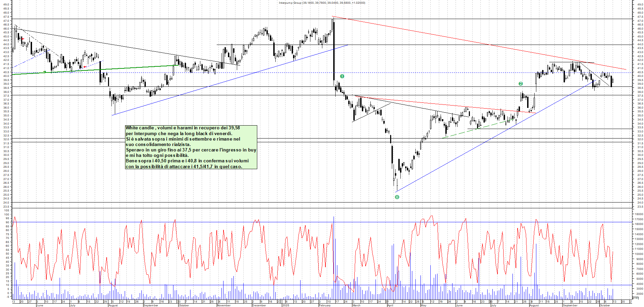Click the green circle marker labeled 2

520,84
